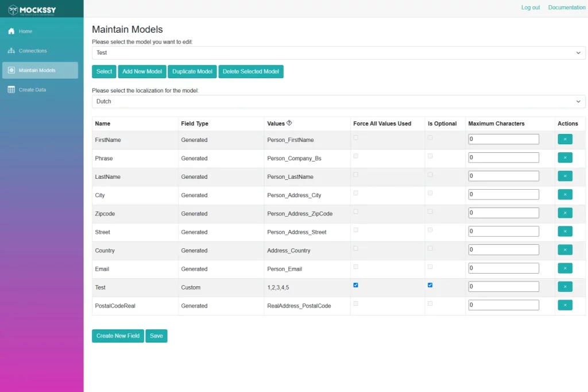
Task: Delete the Zipcode field row
Action: [x=565, y=213]
